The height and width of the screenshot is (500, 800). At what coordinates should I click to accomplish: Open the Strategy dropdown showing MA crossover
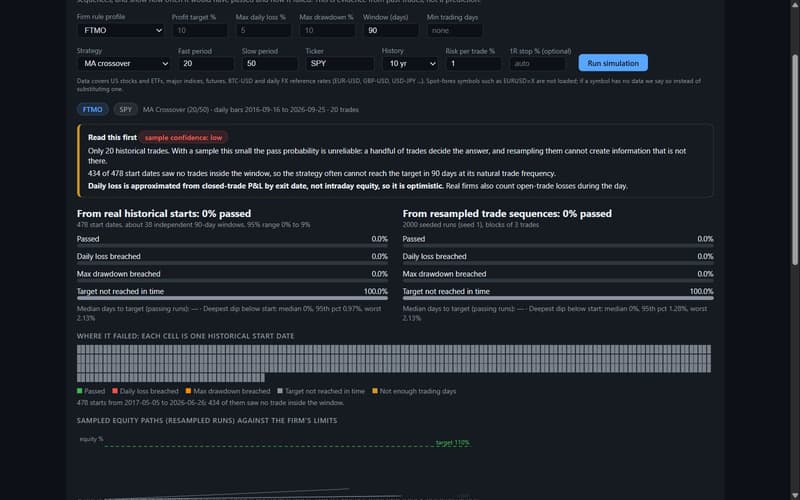point(124,64)
